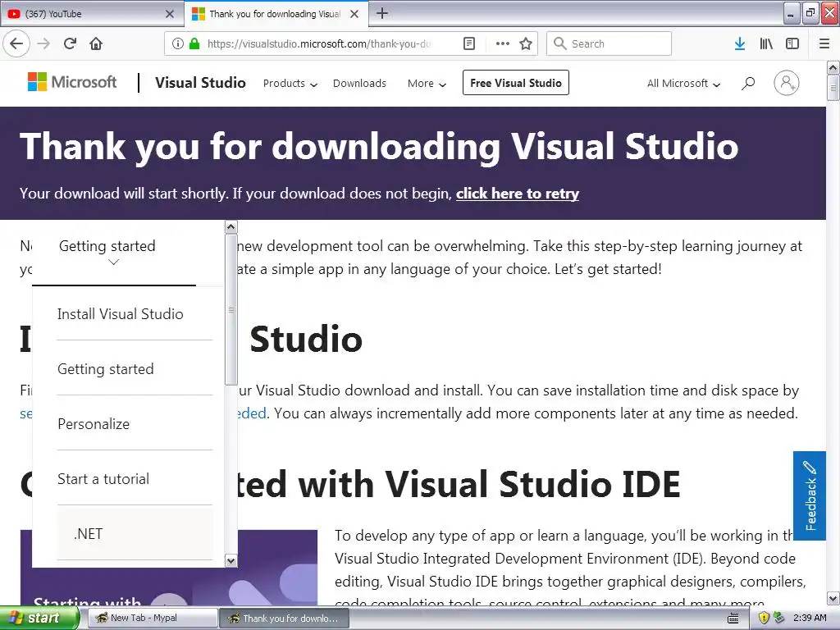Click the on-screen keyboard tray icon
Viewport: 840px width, 630px height.
click(x=733, y=619)
